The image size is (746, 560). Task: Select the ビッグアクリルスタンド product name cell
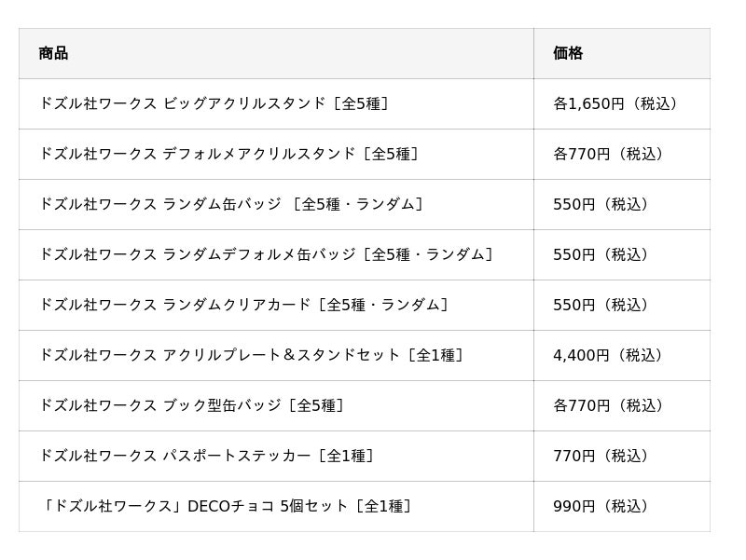pos(214,103)
